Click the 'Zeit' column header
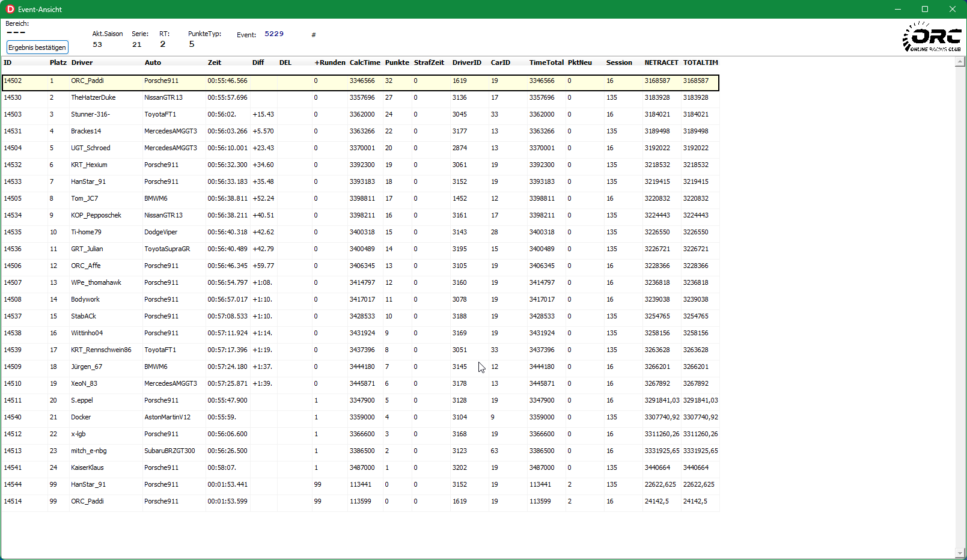The image size is (967, 560). (215, 62)
